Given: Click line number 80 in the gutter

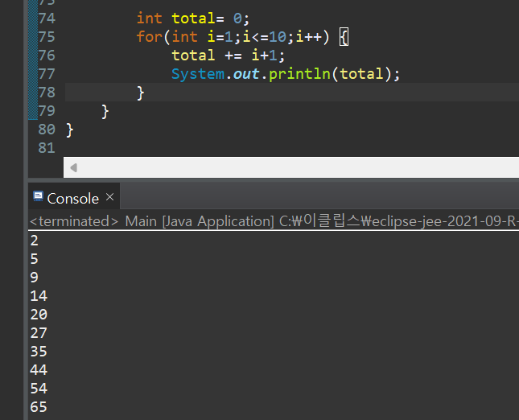Looking at the screenshot, I should pos(47,129).
